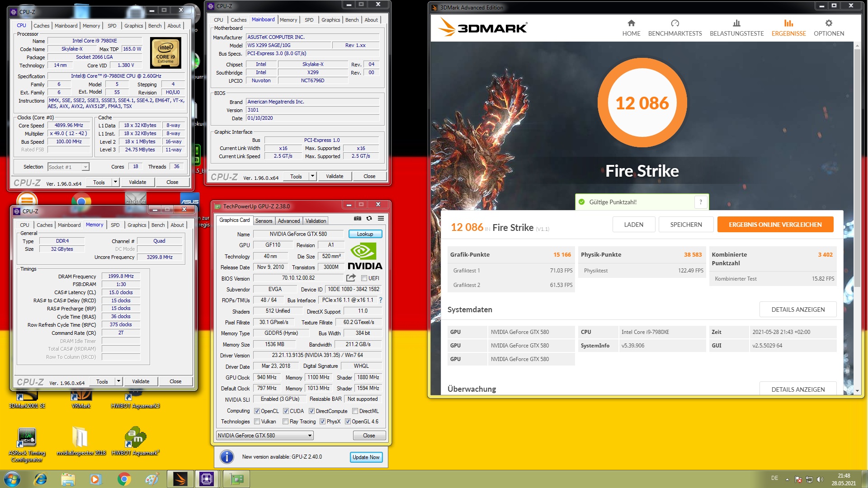Viewport: 868px width, 488px height.
Task: Open GPU selector dropdown NVIDIA GeForce GTX 580
Action: (x=264, y=436)
